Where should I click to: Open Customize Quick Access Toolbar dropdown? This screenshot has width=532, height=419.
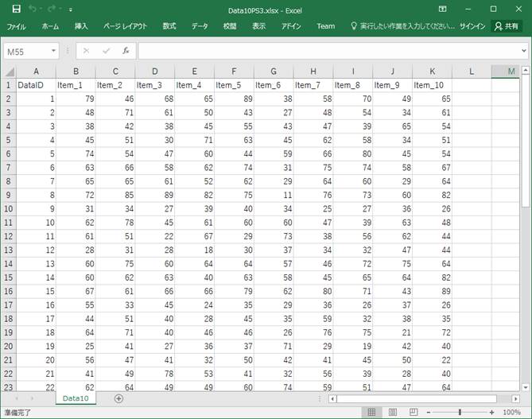(x=70, y=10)
